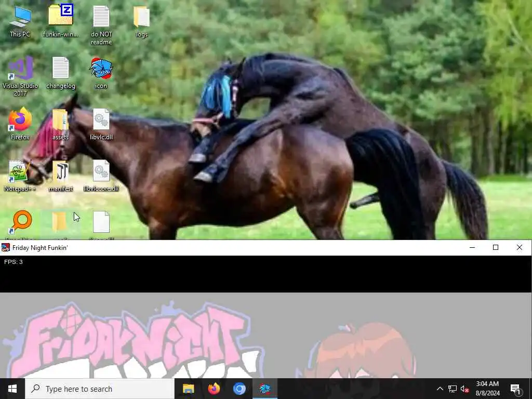Select the manifest folder icon
The image size is (532, 399).
coord(61,176)
